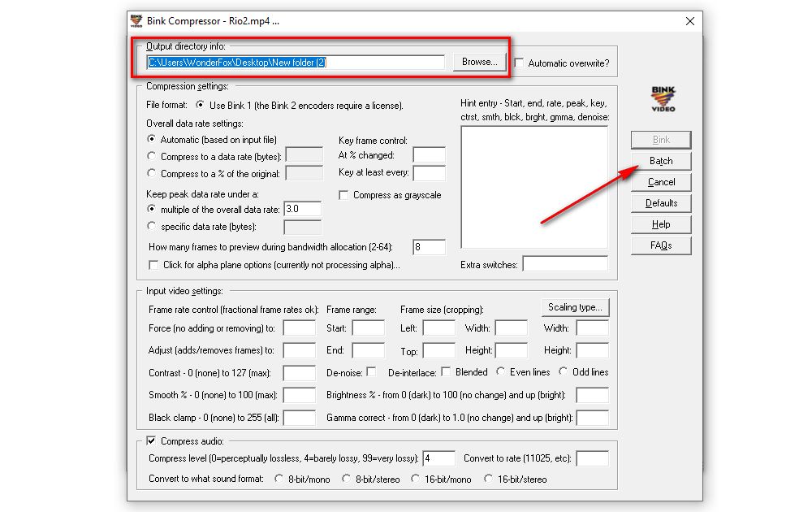Click the Cancel button
812x512 pixels.
click(x=661, y=182)
